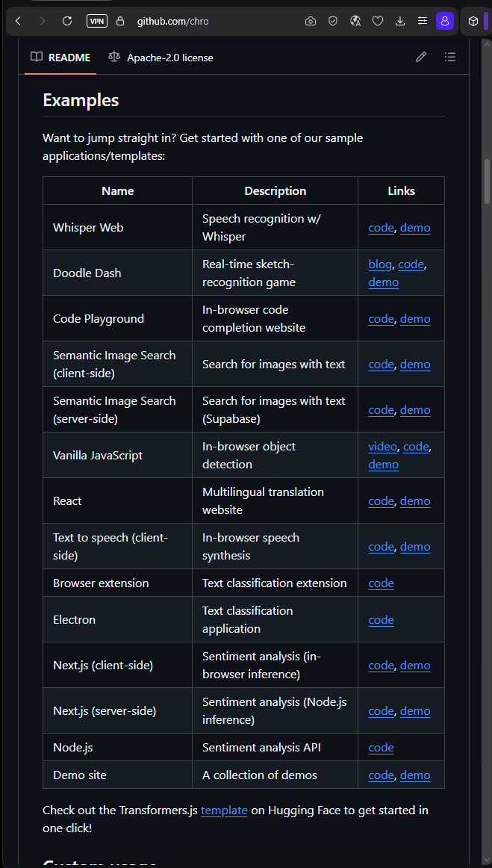Open the easy setup sliders icon
Viewport: 492px width, 868px height.
tap(423, 22)
